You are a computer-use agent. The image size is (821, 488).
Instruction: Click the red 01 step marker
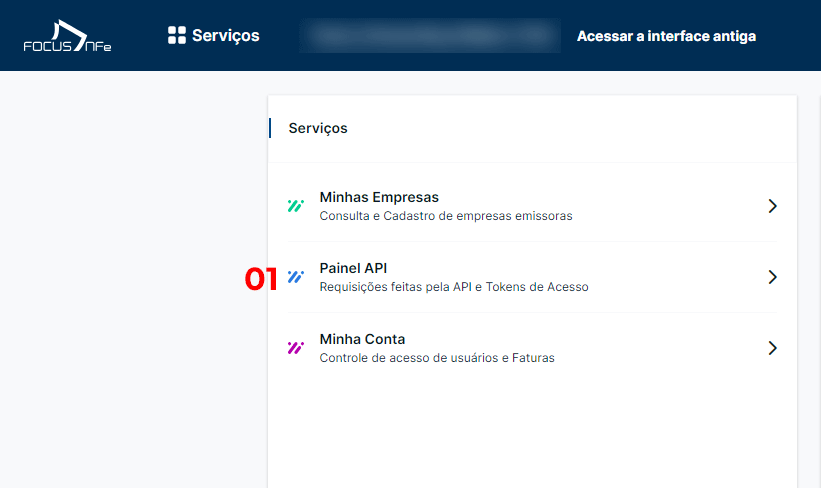coord(261,279)
